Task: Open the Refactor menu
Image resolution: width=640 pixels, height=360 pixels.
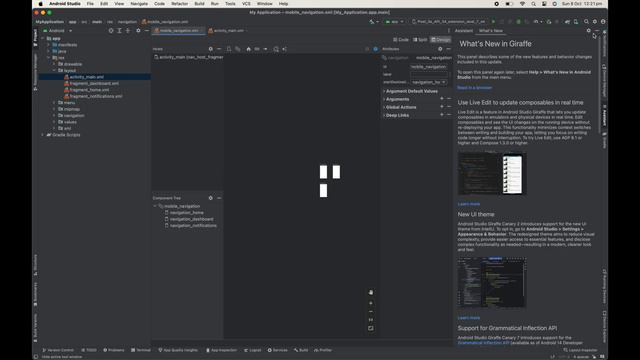Action: pos(180,4)
